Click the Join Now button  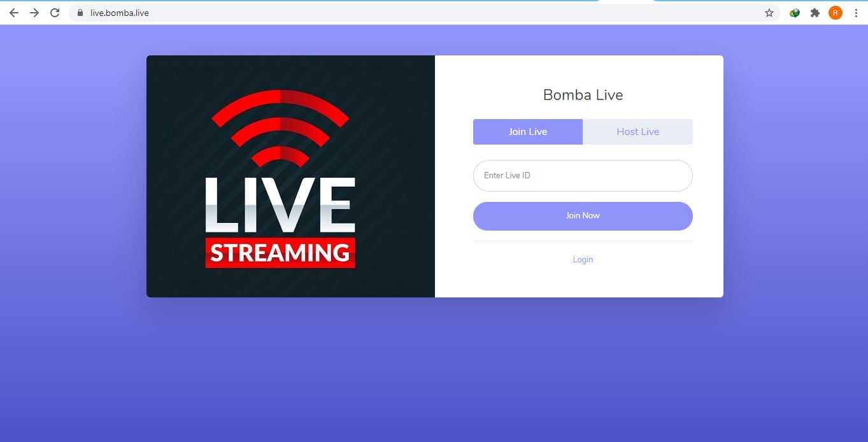583,216
